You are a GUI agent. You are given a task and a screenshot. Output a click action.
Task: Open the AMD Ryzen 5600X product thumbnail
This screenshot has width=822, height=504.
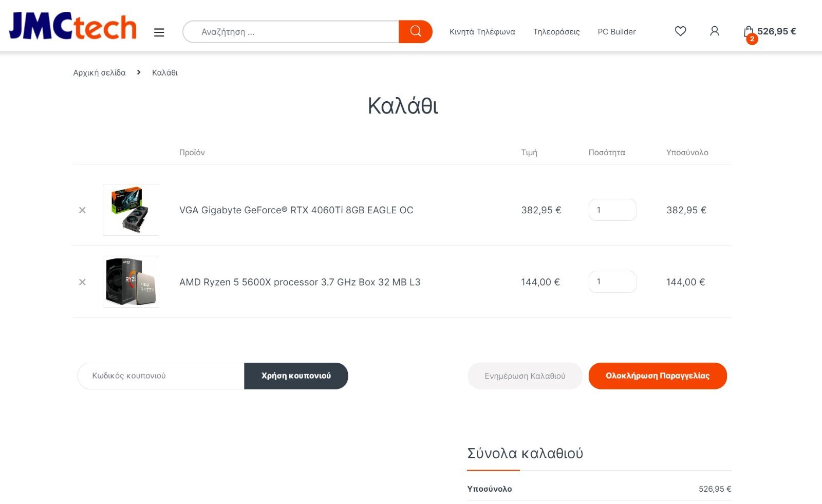[x=131, y=282]
